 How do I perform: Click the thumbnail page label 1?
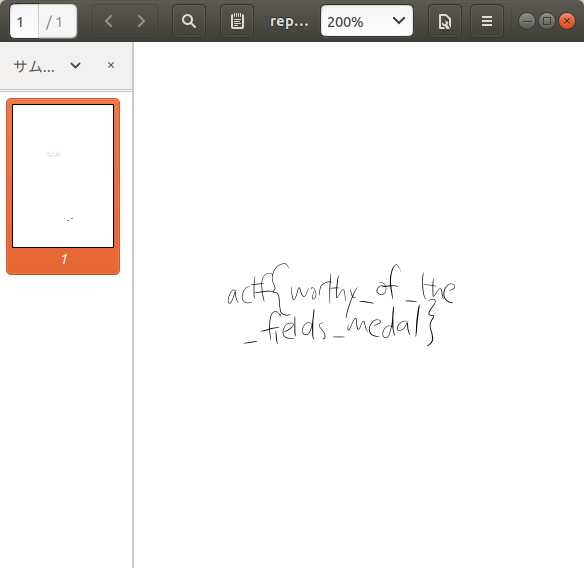pos(64,259)
